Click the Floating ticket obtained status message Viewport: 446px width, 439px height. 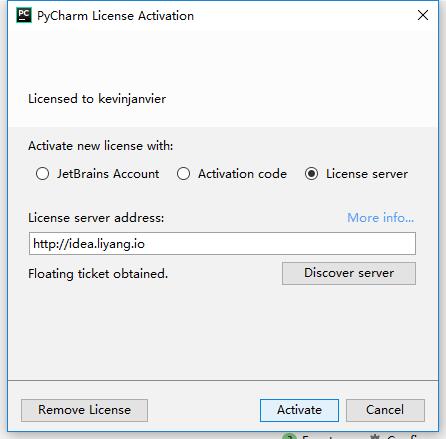98,274
